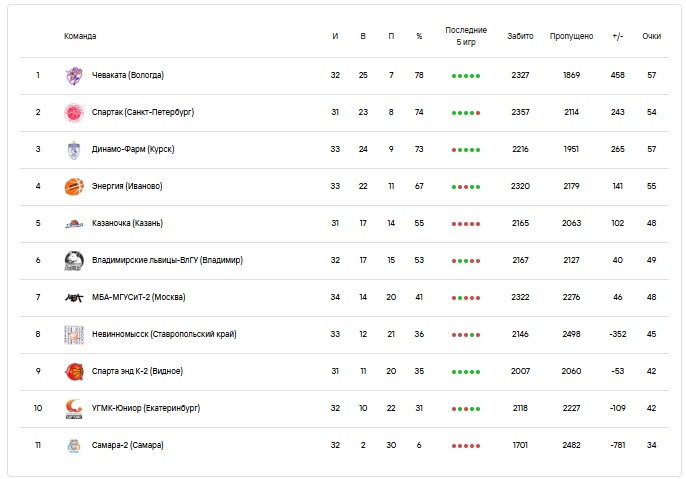Click the УГМК-Юниор (Екатеринбург) logo
686x479 pixels.
point(74,409)
